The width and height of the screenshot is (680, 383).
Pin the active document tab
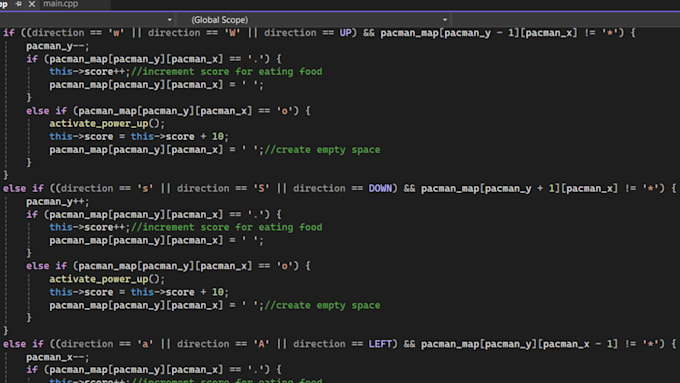pyautogui.click(x=19, y=4)
